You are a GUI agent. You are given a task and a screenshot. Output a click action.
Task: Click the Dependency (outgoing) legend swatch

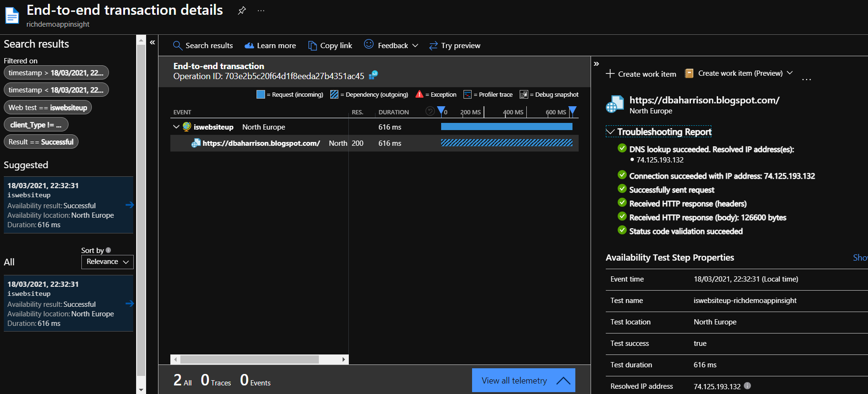(x=334, y=94)
